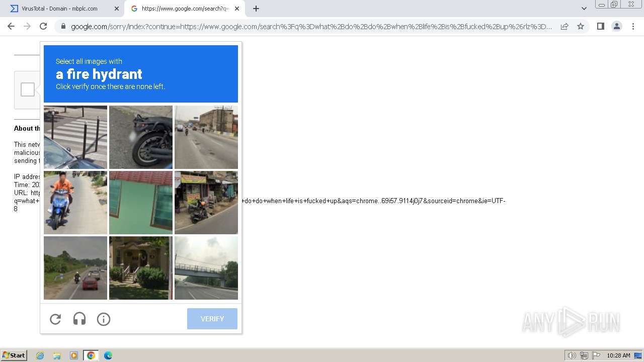Close the Google search tab
Screen dimensions: 644x362
pos(237,9)
